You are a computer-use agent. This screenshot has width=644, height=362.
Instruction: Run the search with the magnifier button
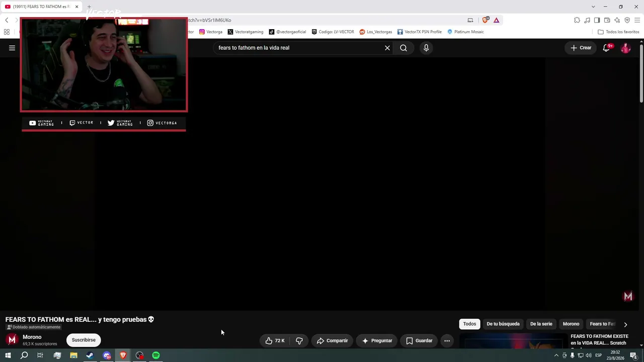point(404,48)
